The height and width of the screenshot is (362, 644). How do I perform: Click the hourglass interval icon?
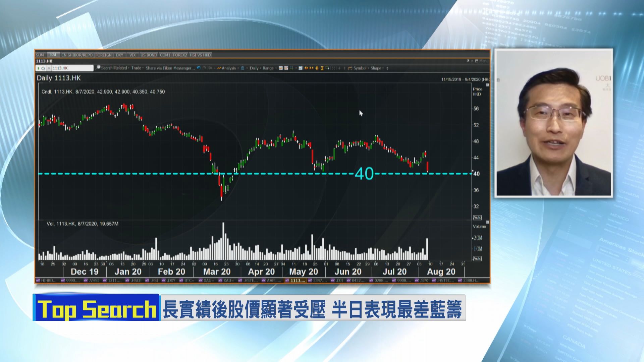pyautogui.click(x=322, y=68)
